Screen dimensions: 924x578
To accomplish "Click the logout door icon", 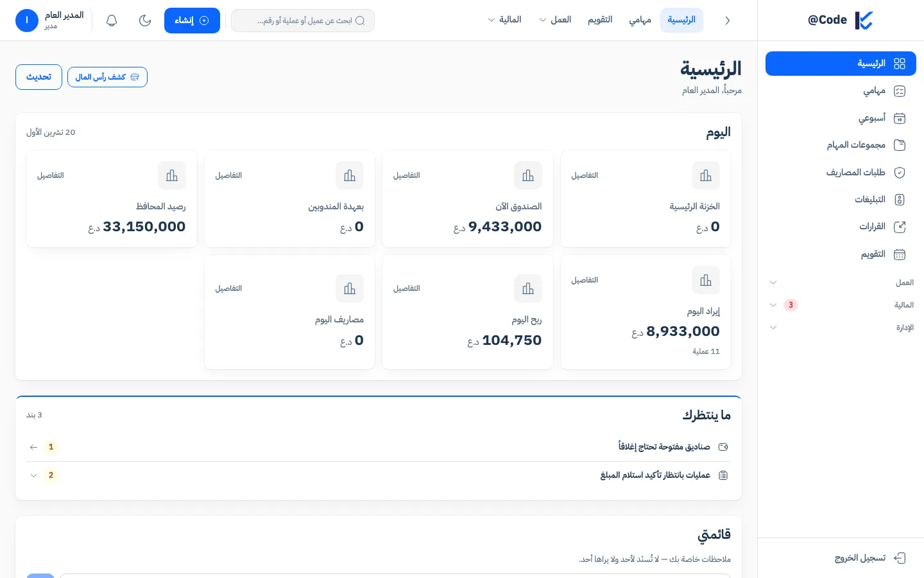I will click(x=900, y=558).
